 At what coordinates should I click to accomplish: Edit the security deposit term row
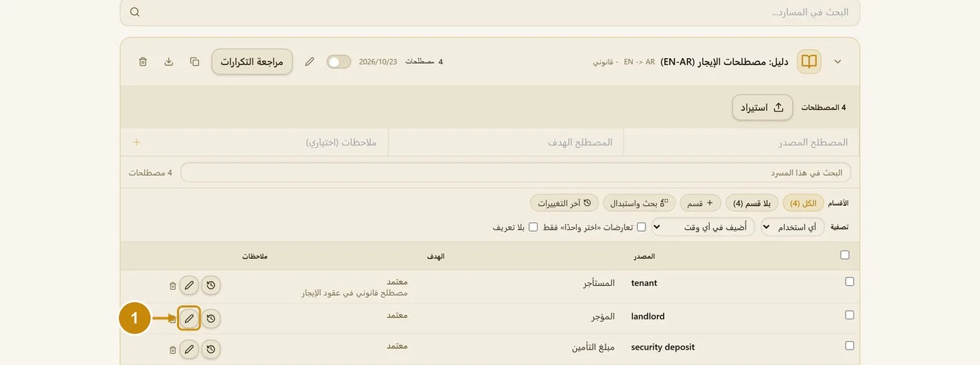tap(189, 349)
